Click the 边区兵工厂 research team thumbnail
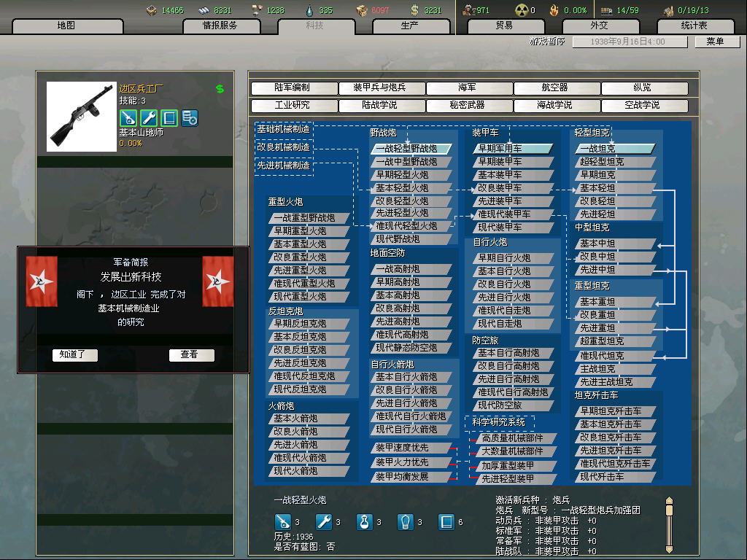The width and height of the screenshot is (747, 560). (82, 117)
